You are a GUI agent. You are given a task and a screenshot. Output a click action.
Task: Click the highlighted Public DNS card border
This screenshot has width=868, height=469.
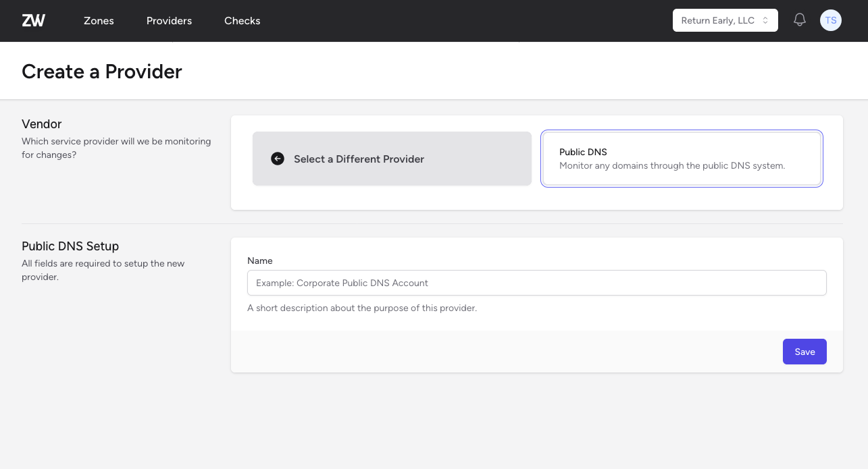682,131
